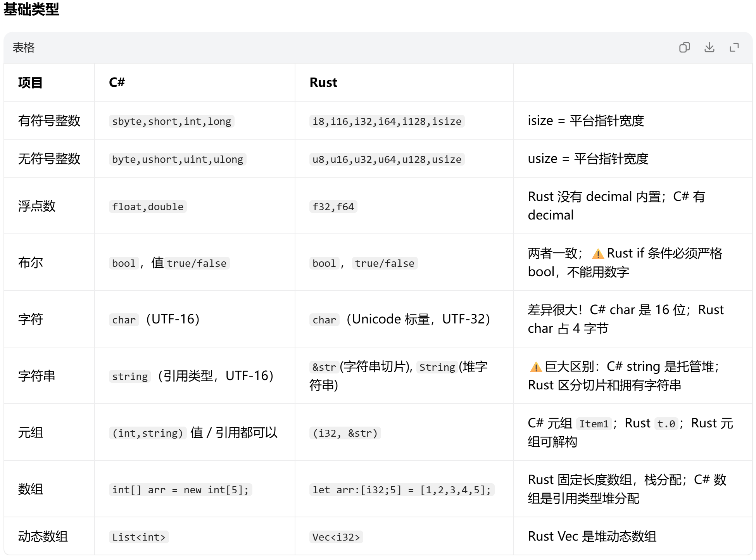The width and height of the screenshot is (756, 560).
Task: Select the byte,ushort,uint,ulong code cell
Action: pos(178,159)
